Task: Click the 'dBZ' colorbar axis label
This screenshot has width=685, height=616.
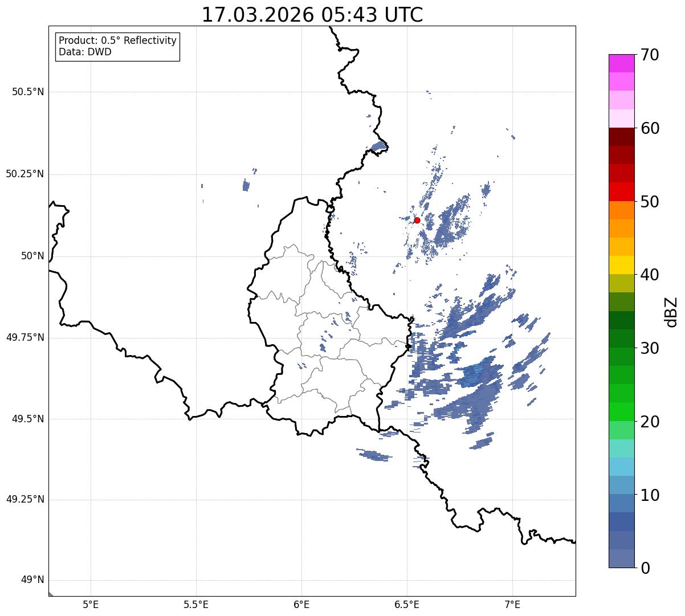Action: click(x=671, y=312)
